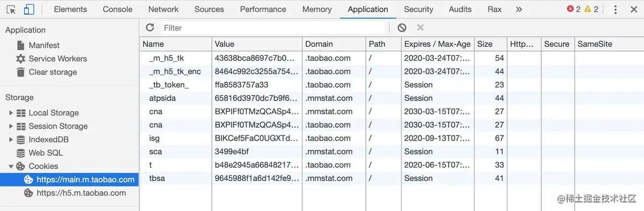Select https://h5.m.taobao.com cookies entry

pyautogui.click(x=81, y=193)
